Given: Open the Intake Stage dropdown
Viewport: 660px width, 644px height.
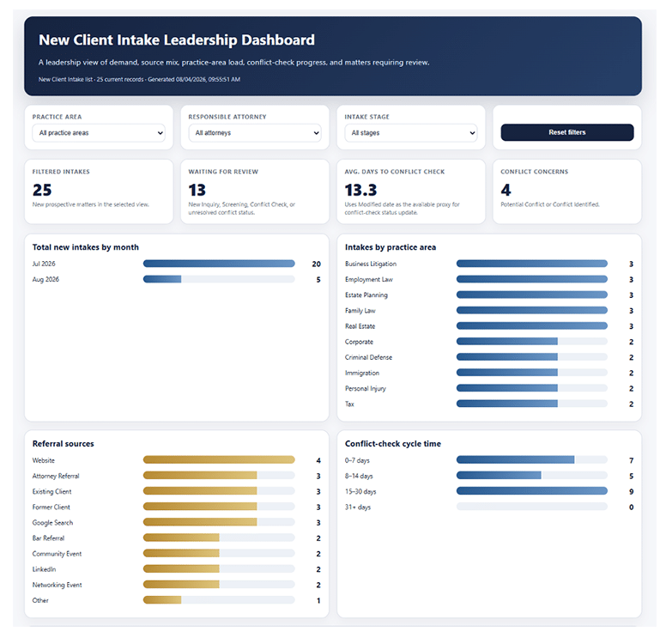Looking at the screenshot, I should pyautogui.click(x=411, y=133).
